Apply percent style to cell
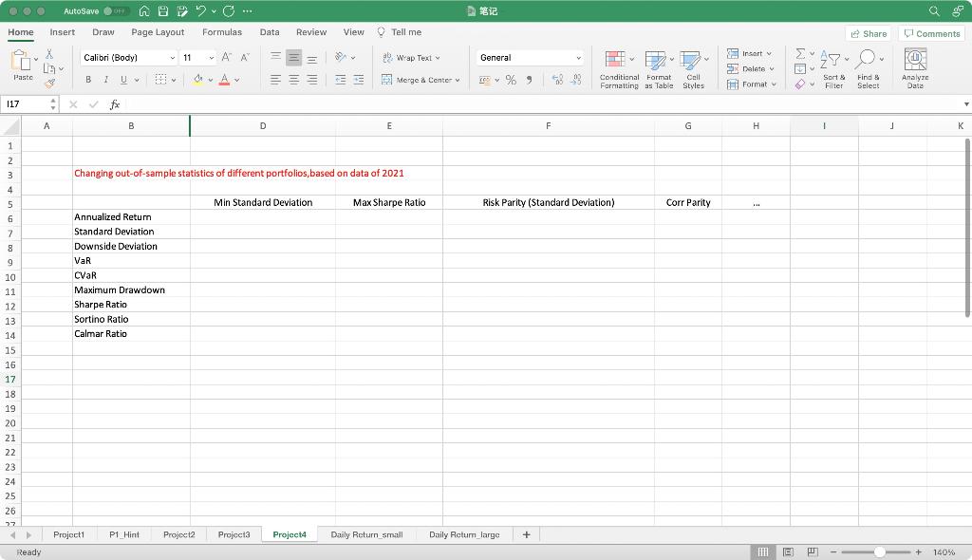 [x=511, y=80]
